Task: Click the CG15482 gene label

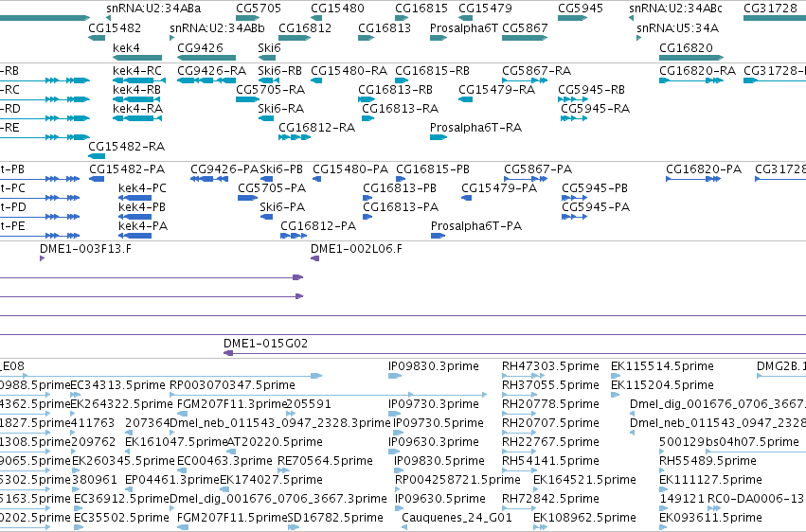Action: click(x=115, y=27)
